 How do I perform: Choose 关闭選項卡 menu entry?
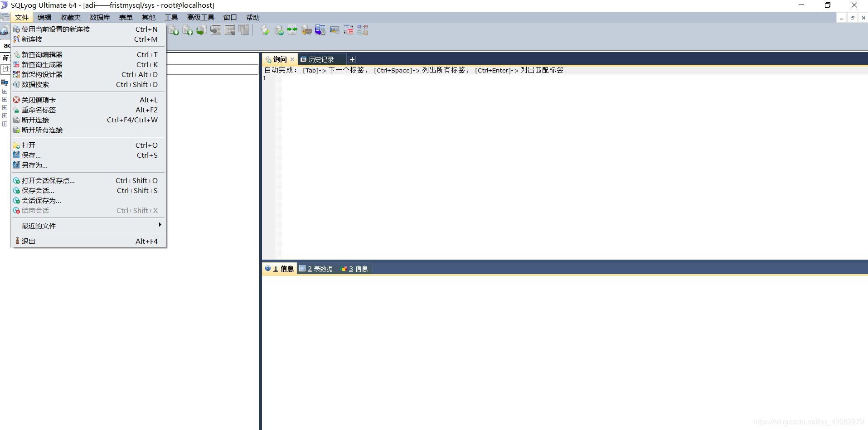(88, 100)
